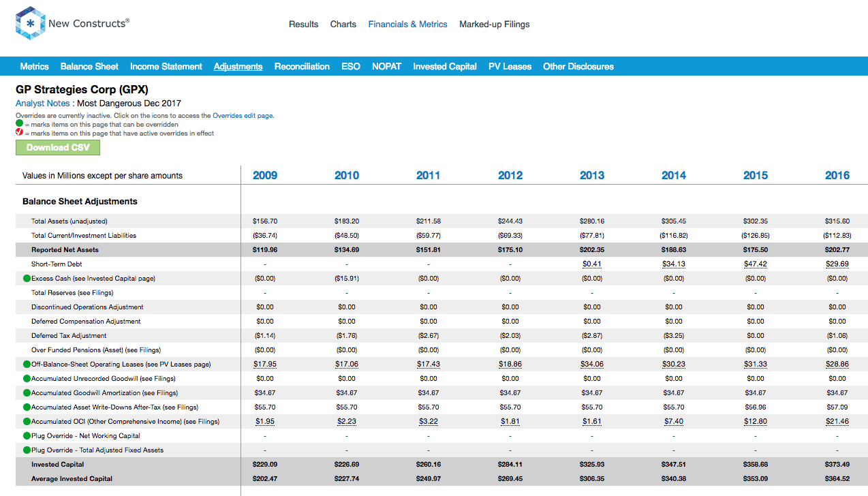Click the 2012 column header
Screen dimensions: 868x496
pyautogui.click(x=510, y=175)
